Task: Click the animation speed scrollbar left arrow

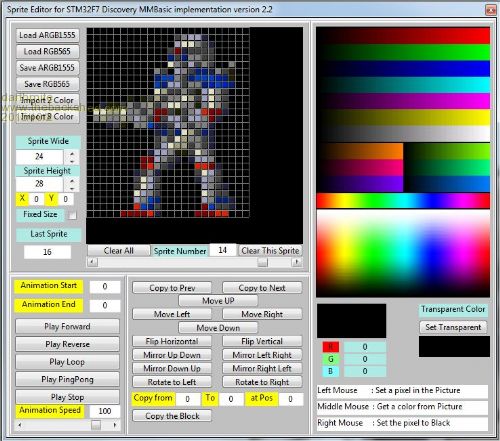Action: point(20,425)
